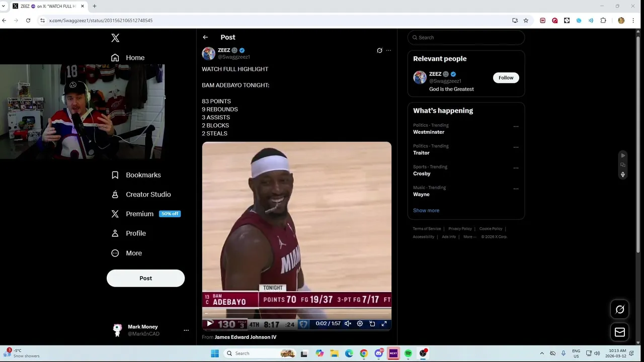Open the Ads info footer link

click(449, 237)
